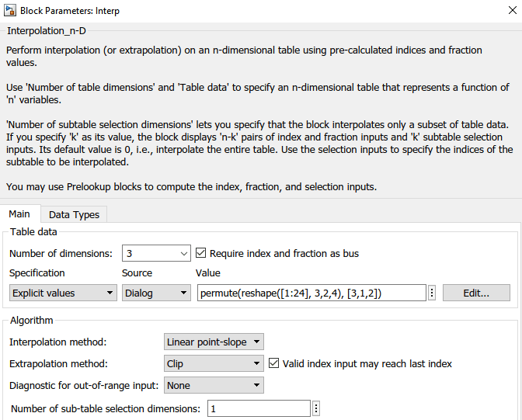Click Number of sub-table selection dimensions field

(258, 408)
